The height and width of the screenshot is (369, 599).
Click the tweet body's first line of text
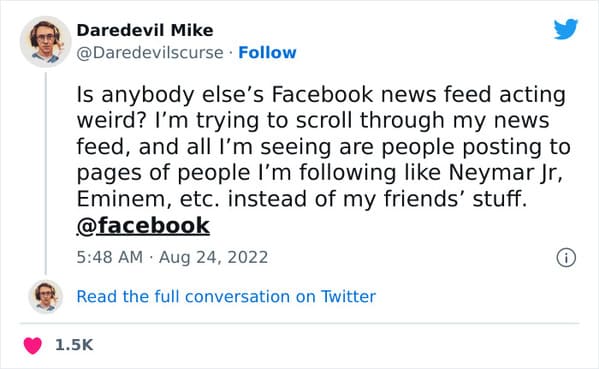pyautogui.click(x=321, y=95)
